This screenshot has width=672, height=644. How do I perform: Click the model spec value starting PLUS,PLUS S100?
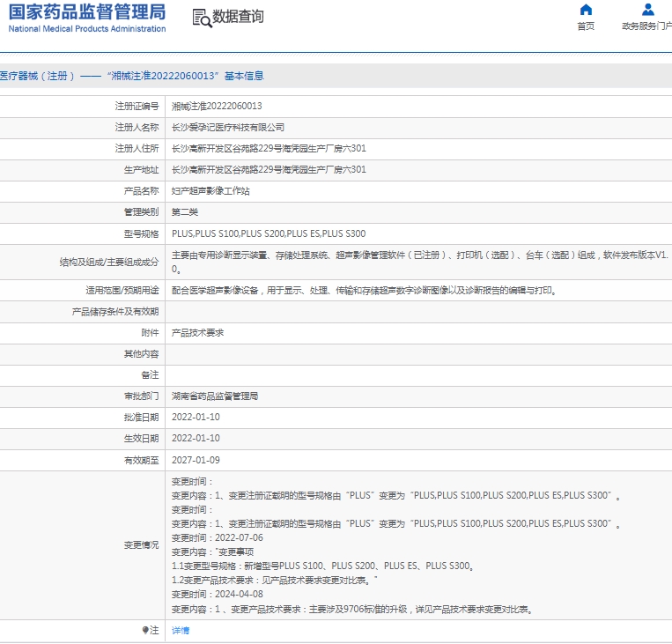(x=269, y=233)
